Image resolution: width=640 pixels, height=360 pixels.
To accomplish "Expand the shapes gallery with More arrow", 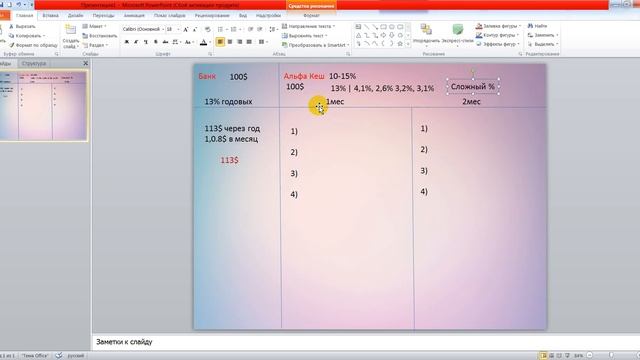I will click(x=408, y=44).
